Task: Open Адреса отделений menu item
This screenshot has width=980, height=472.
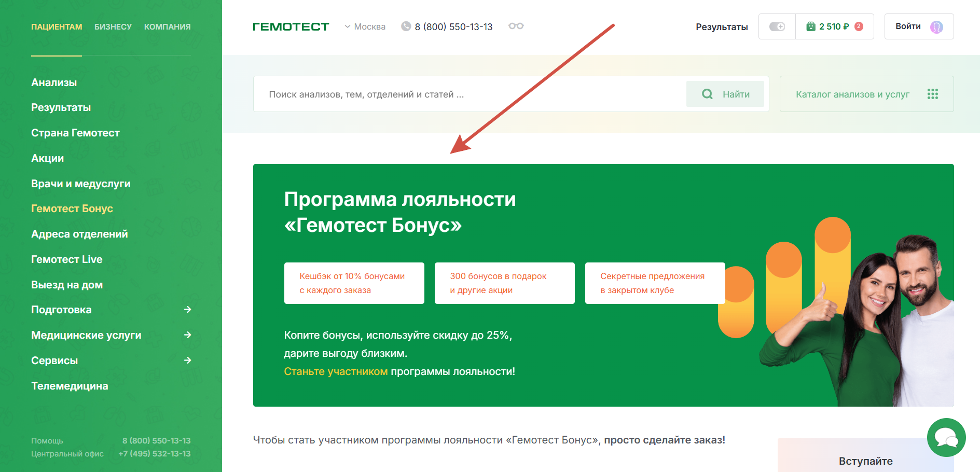Action: pyautogui.click(x=79, y=234)
